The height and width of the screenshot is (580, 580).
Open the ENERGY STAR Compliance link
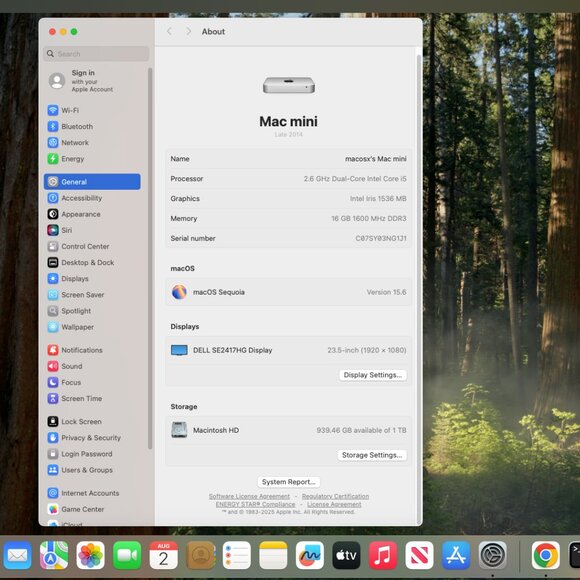[x=255, y=505]
